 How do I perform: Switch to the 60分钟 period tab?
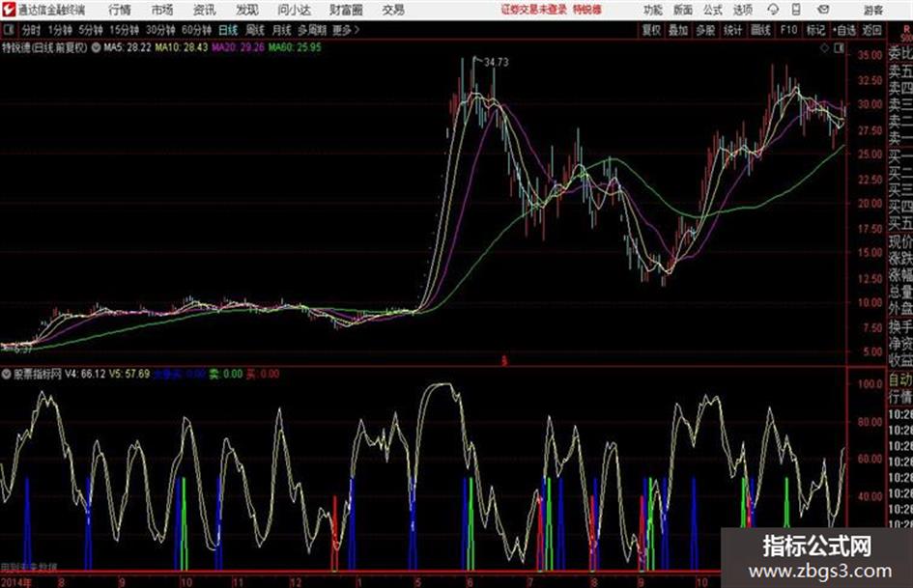pyautogui.click(x=197, y=30)
